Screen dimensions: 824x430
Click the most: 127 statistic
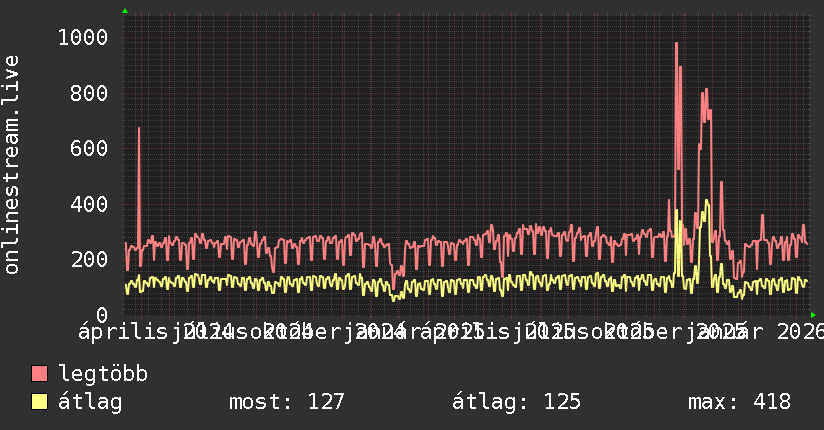tap(286, 402)
